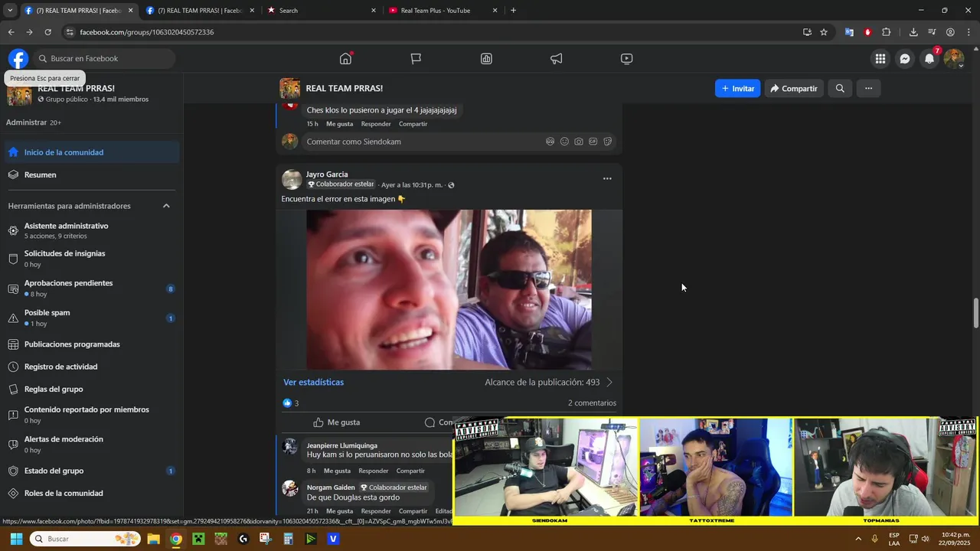This screenshot has height=551, width=980.
Task: Insert avatar sticker in comment box
Action: (550, 142)
